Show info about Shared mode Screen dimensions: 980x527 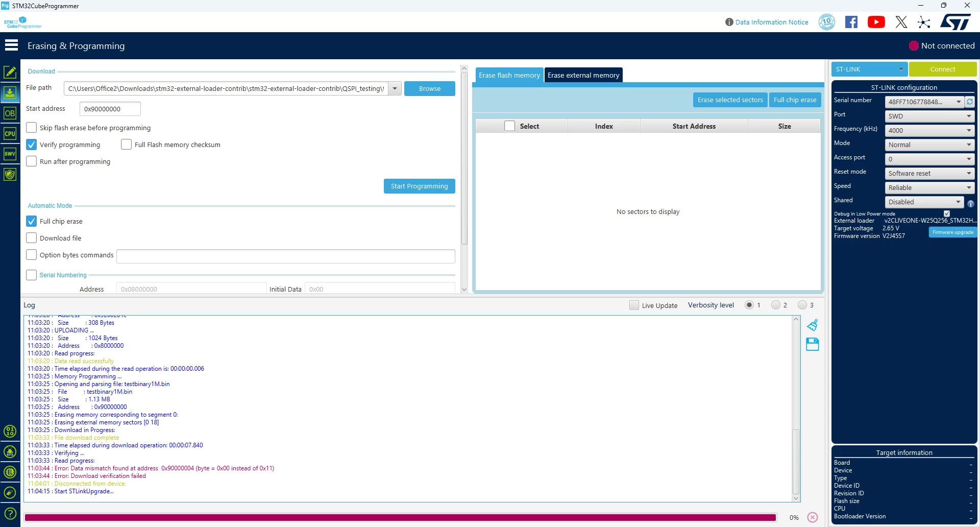[x=971, y=203]
